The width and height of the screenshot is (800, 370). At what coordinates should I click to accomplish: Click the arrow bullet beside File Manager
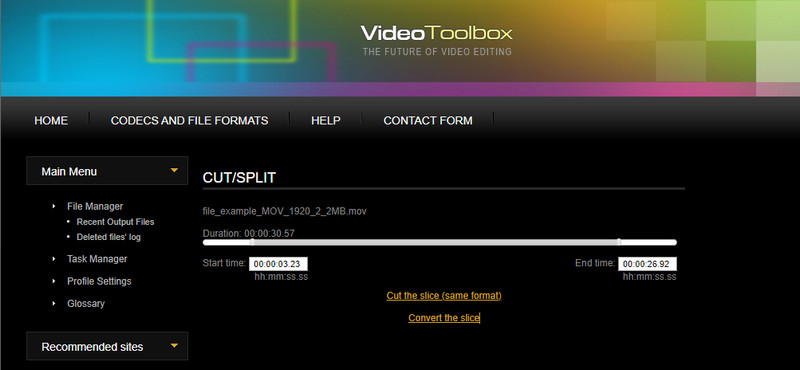[x=54, y=206]
